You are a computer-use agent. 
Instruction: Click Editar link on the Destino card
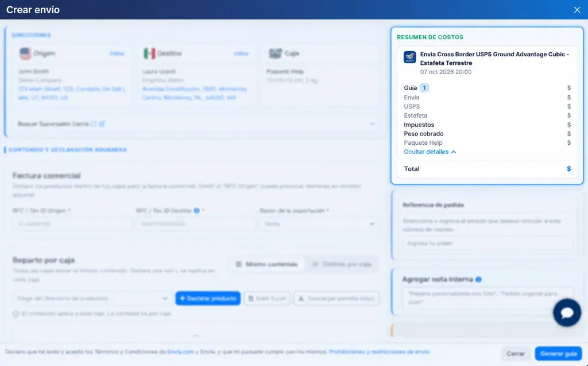pyautogui.click(x=242, y=53)
